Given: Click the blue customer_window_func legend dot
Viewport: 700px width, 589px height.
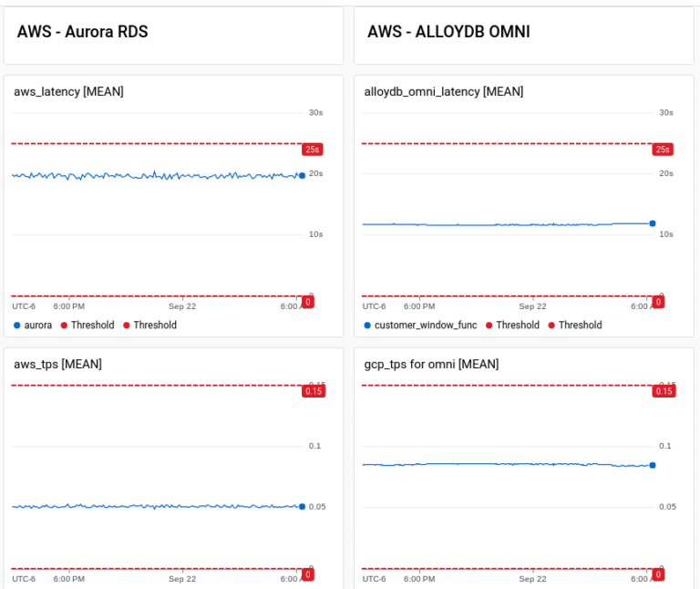Looking at the screenshot, I should 367,325.
